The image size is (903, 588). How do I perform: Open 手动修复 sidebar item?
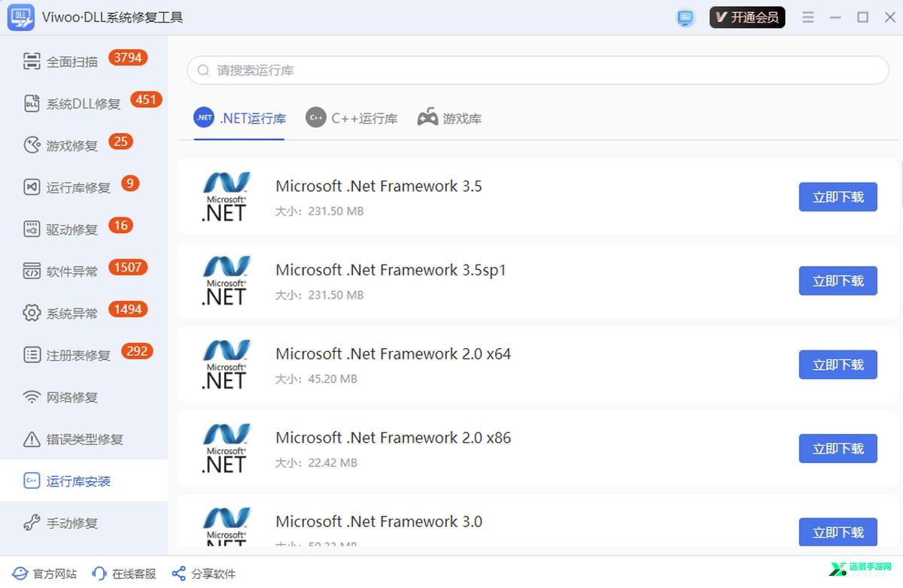point(84,523)
